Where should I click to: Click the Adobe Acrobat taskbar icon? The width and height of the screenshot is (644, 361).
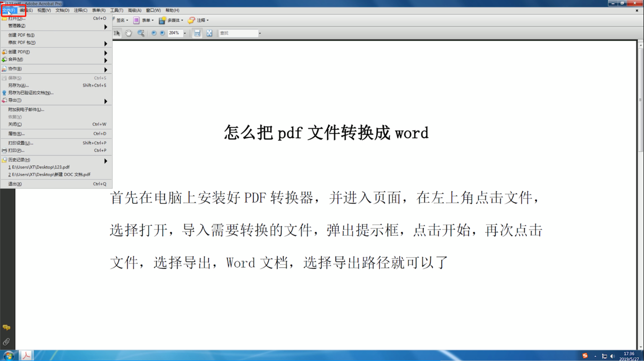26,356
